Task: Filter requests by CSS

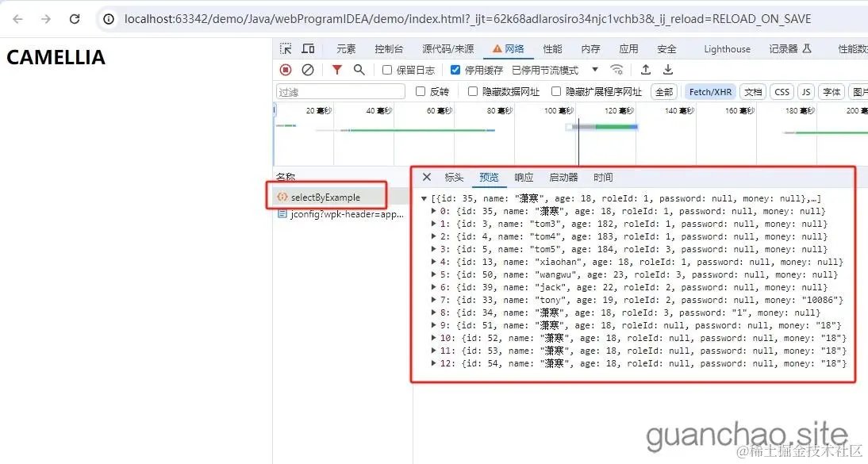Action: point(782,92)
